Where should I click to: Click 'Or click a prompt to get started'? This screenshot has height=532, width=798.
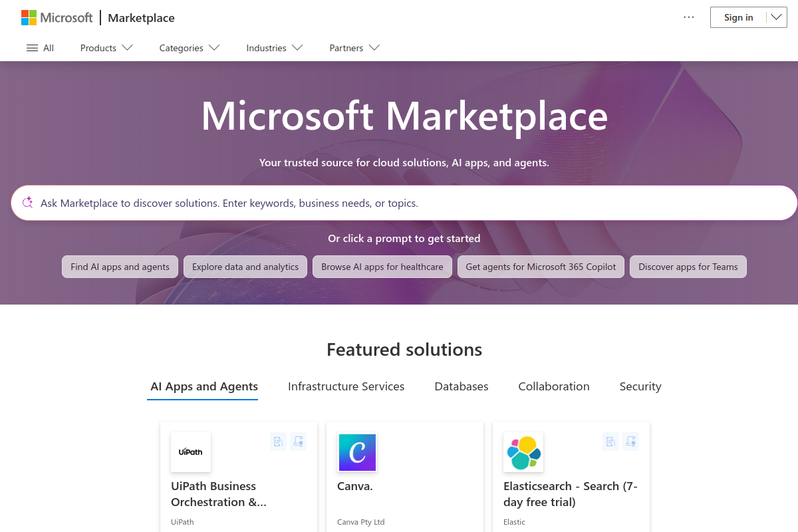(x=404, y=238)
